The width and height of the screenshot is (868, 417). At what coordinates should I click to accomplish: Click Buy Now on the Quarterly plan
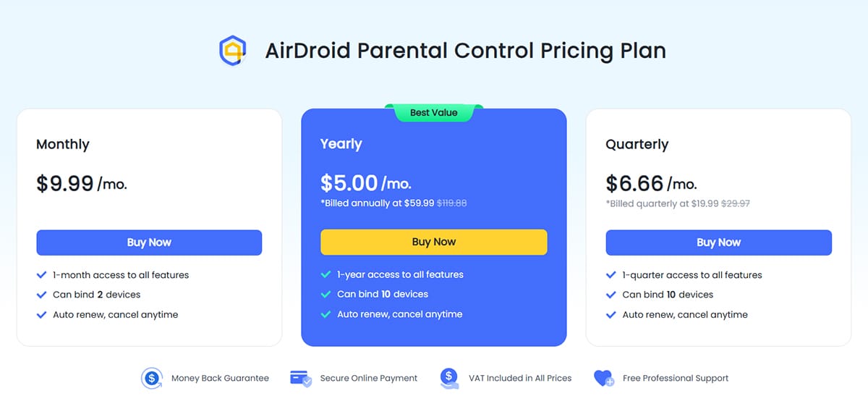coord(718,243)
